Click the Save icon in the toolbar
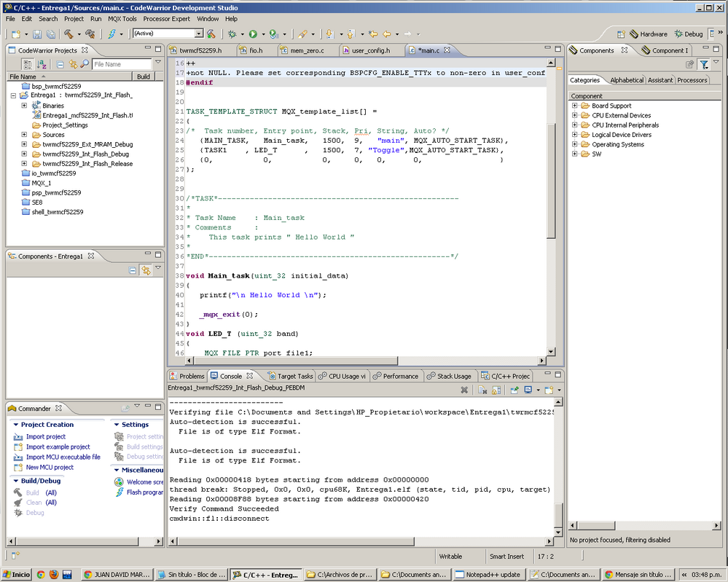Screen dimensions: 728x582 (37, 34)
